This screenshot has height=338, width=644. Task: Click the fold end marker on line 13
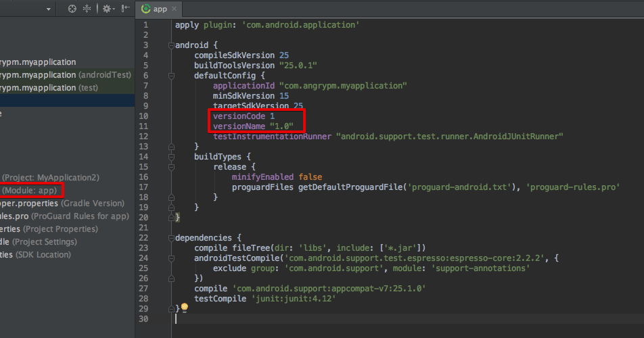coord(171,147)
